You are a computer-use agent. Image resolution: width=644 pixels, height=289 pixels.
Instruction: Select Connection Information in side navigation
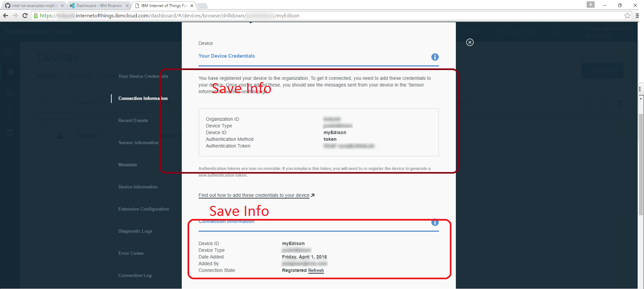click(x=143, y=98)
